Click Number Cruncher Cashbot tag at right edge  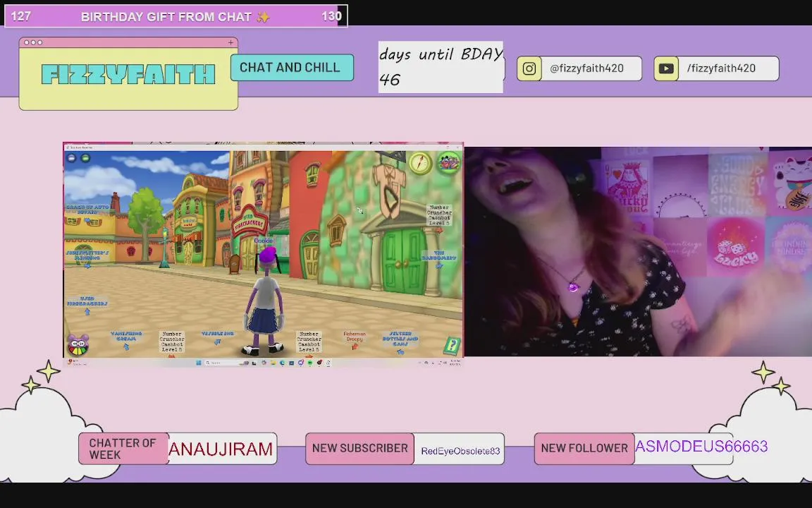click(x=439, y=214)
